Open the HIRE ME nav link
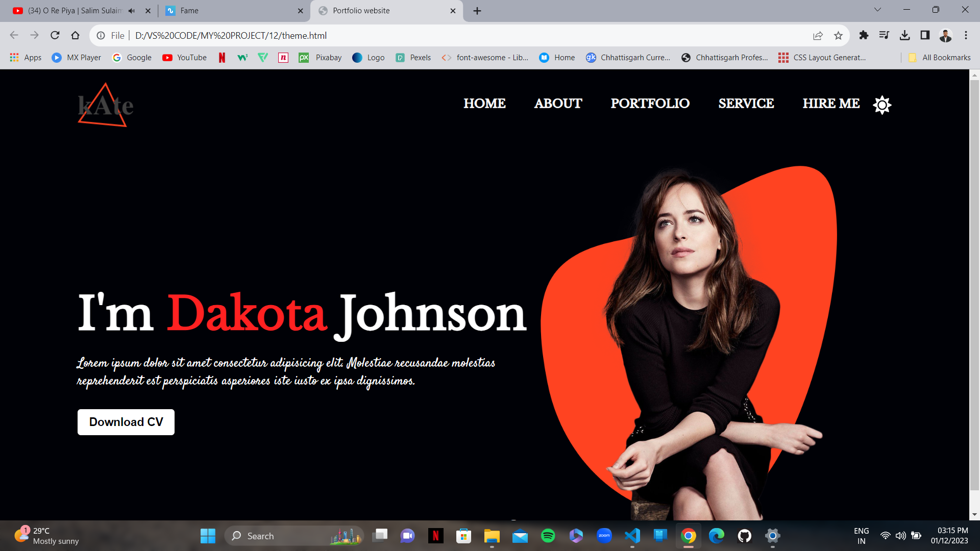The width and height of the screenshot is (980, 551). pos(831,104)
